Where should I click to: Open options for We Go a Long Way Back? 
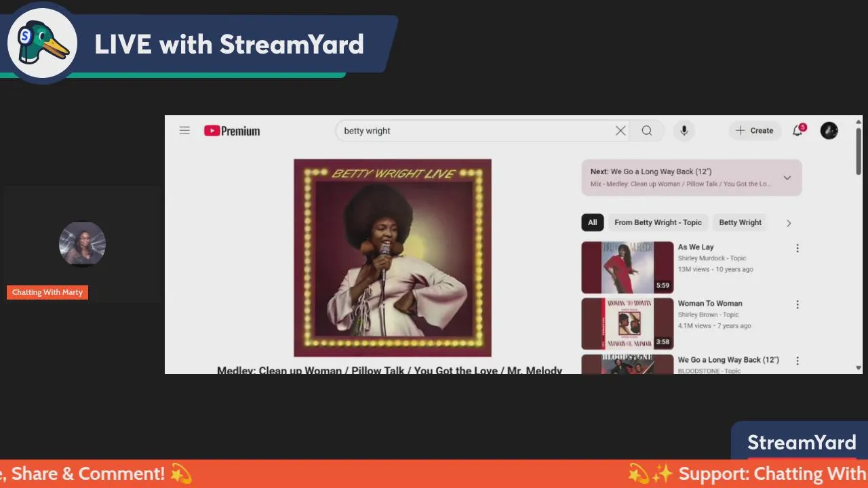pos(797,361)
